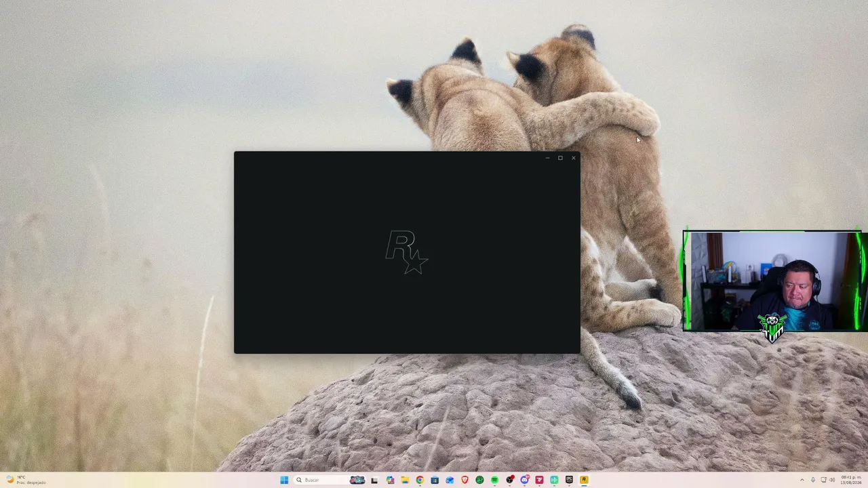Close the Rockstar launcher window

pos(574,158)
